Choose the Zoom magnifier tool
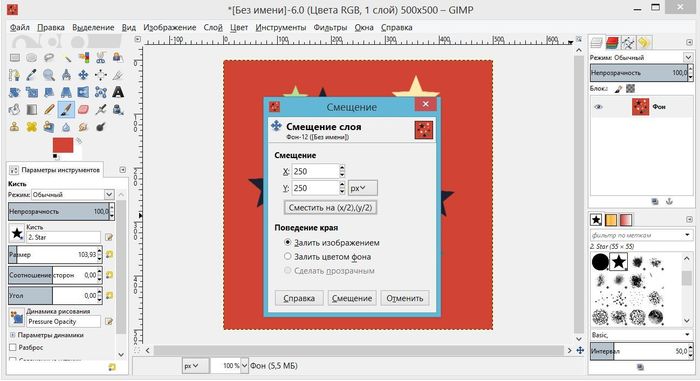Image resolution: width=700 pixels, height=381 pixels. [x=49, y=75]
